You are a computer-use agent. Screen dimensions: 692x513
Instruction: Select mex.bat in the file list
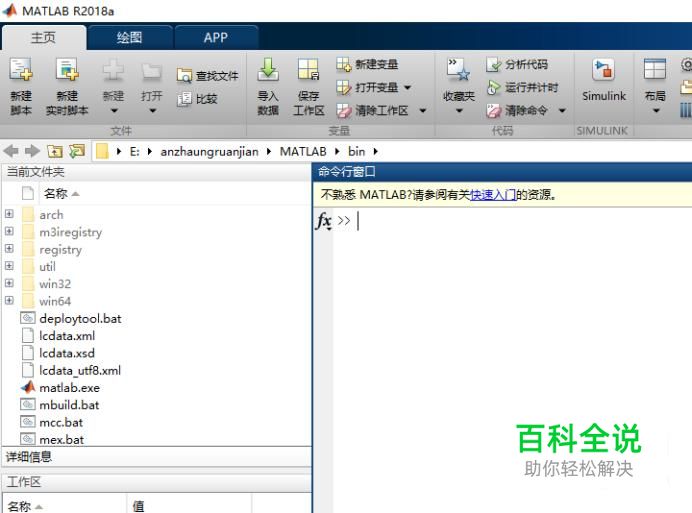tap(61, 439)
